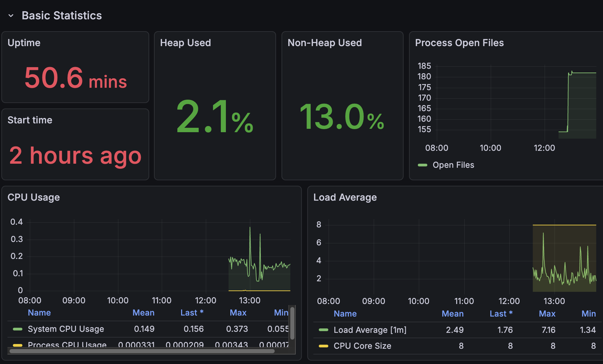Screen dimensions: 603x364
Task: Click the System CPU Usage green series marker
Action: click(x=18, y=329)
